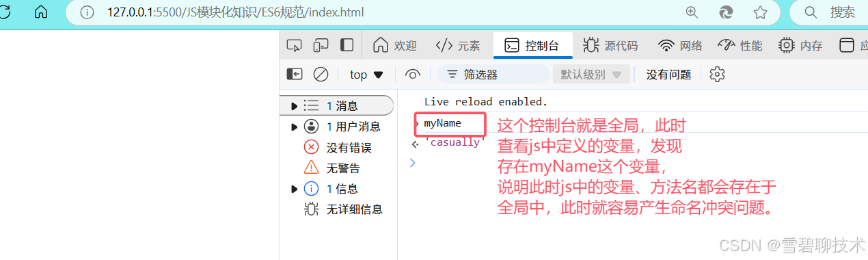Click the browser home icon
Viewport: 868px width, 260px height.
(41, 12)
